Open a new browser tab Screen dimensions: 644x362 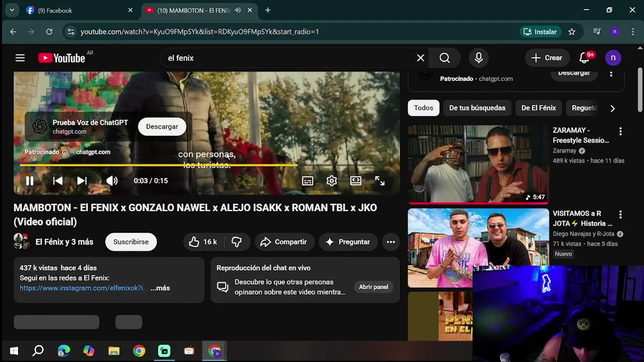(x=268, y=10)
